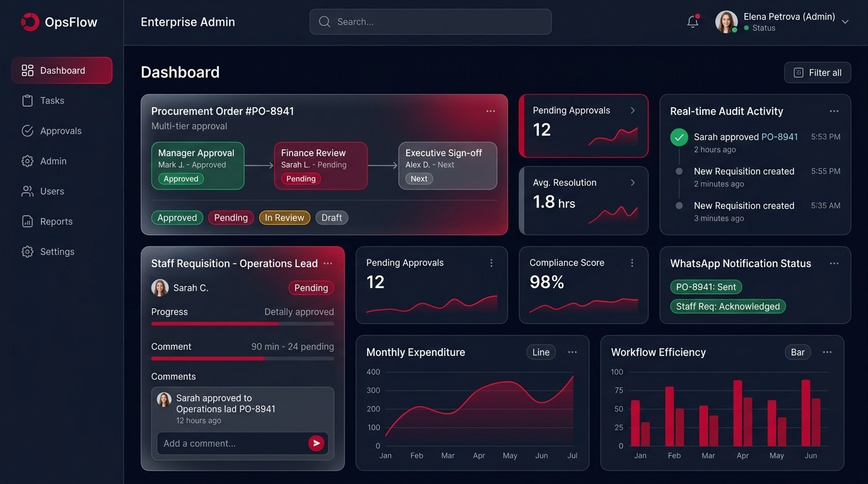Image resolution: width=868 pixels, height=484 pixels.
Task: Send the comment with the red arrow
Action: point(316,444)
